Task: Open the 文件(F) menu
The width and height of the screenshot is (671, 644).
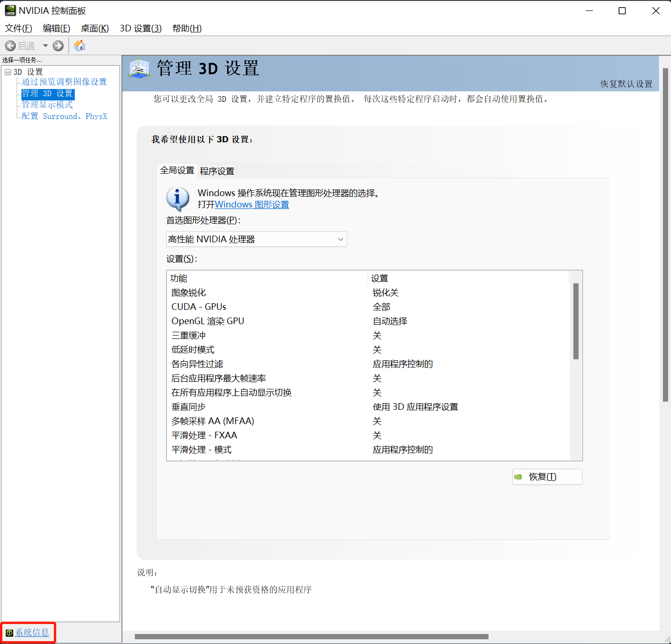Action: pyautogui.click(x=19, y=29)
